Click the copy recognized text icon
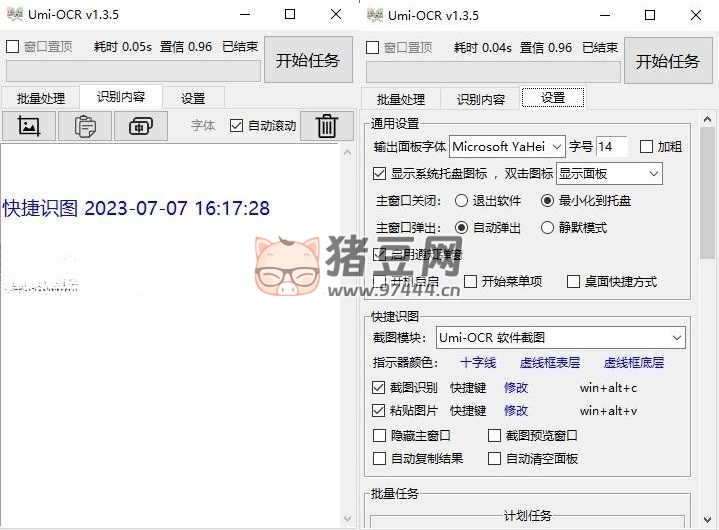 click(x=141, y=126)
